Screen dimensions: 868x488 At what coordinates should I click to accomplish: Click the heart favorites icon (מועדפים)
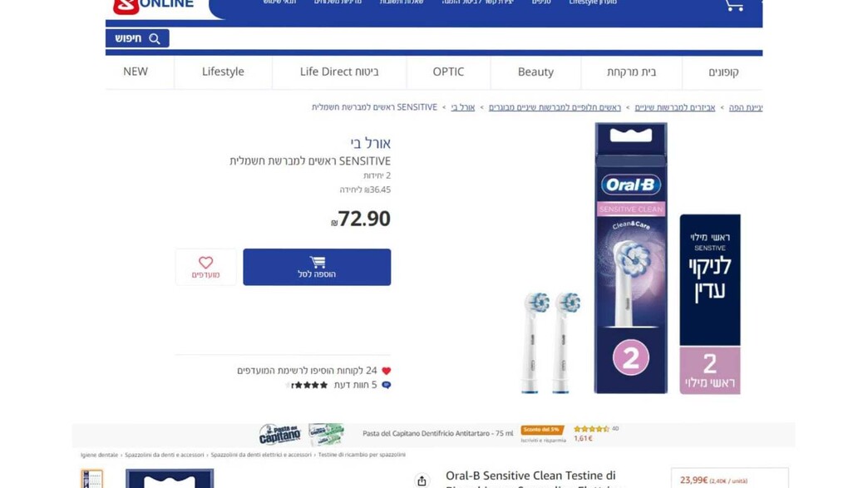[206, 262]
